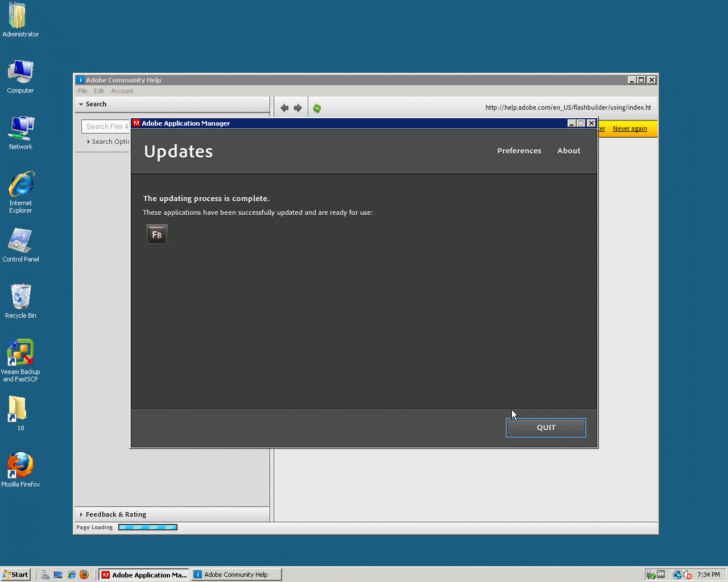728x582 pixels.
Task: Close the Adobe Application Manager window
Action: click(x=591, y=123)
